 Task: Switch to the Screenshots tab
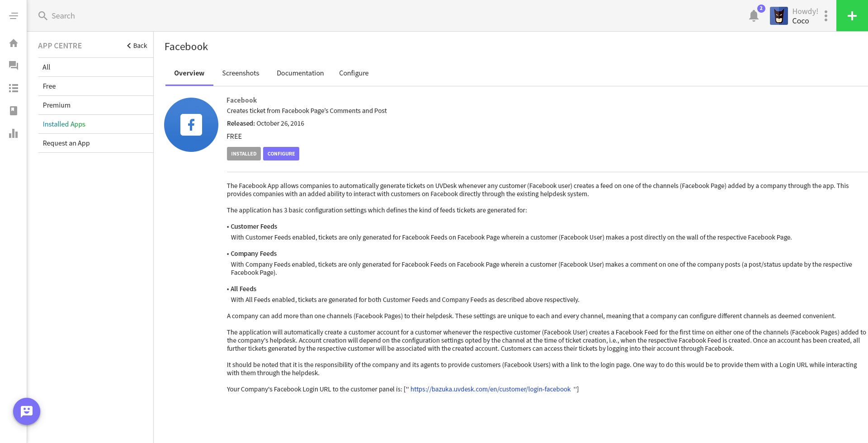(x=241, y=73)
